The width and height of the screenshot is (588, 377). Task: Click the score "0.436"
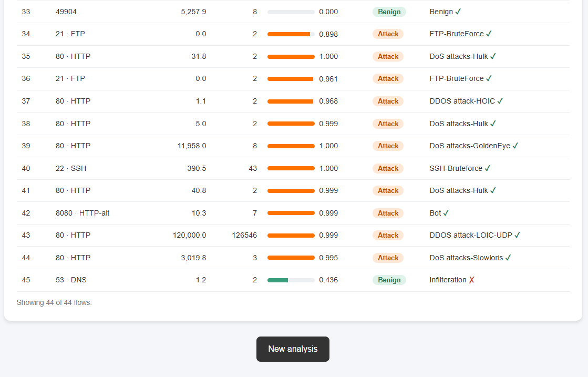point(328,280)
